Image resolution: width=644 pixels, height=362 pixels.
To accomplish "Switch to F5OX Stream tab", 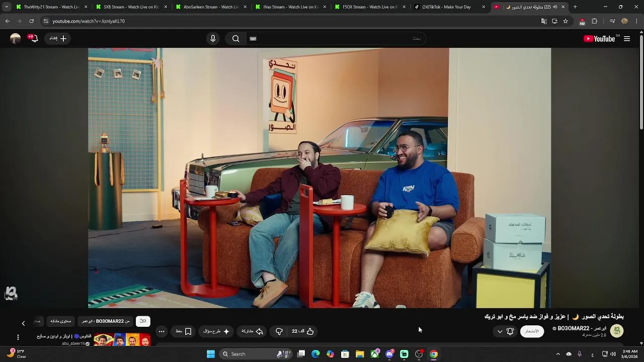I will [370, 7].
